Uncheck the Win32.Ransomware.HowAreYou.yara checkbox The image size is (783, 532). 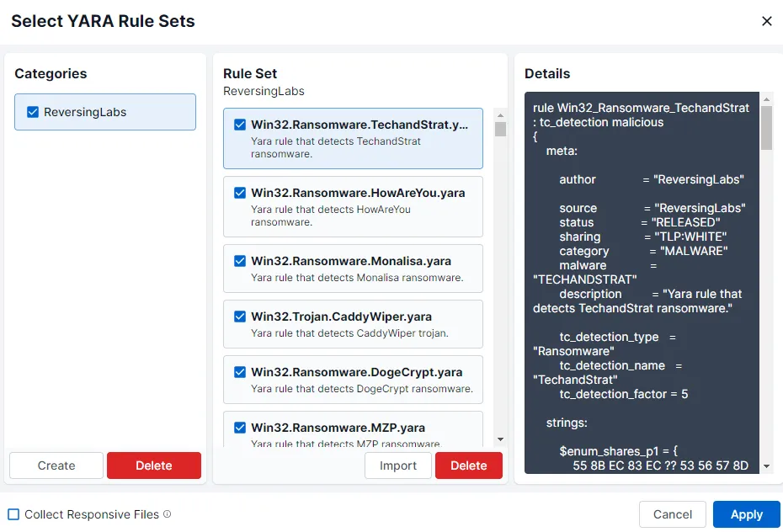239,193
